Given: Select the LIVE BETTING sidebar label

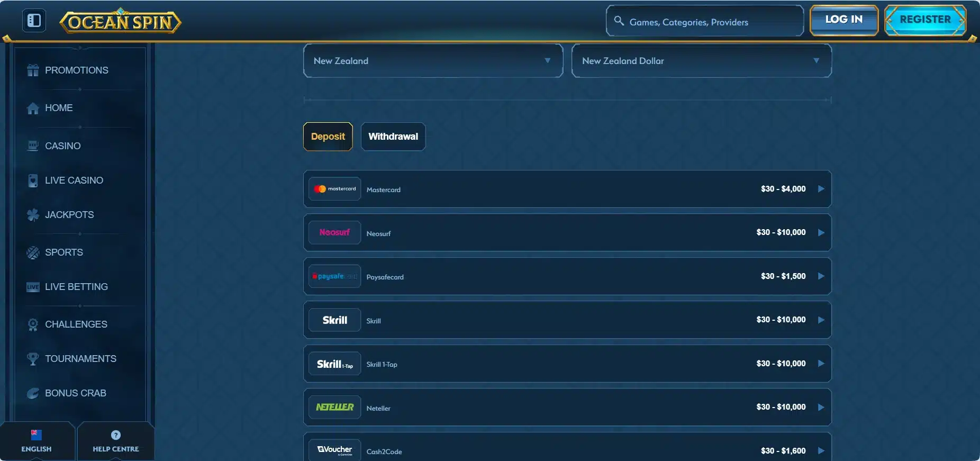Looking at the screenshot, I should (76, 287).
